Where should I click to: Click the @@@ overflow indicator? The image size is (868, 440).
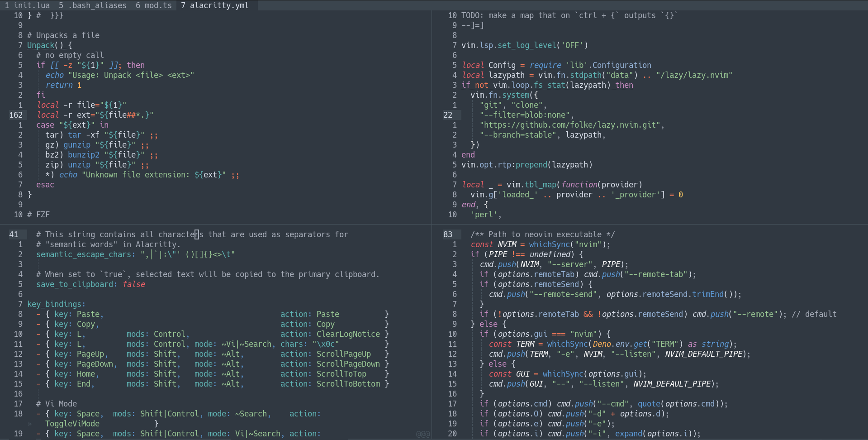(422, 434)
